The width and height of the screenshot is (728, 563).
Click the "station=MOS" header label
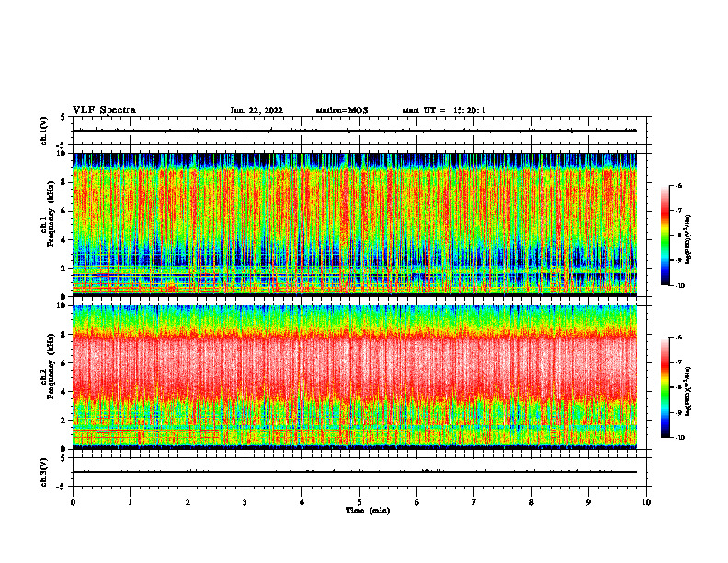(x=342, y=110)
